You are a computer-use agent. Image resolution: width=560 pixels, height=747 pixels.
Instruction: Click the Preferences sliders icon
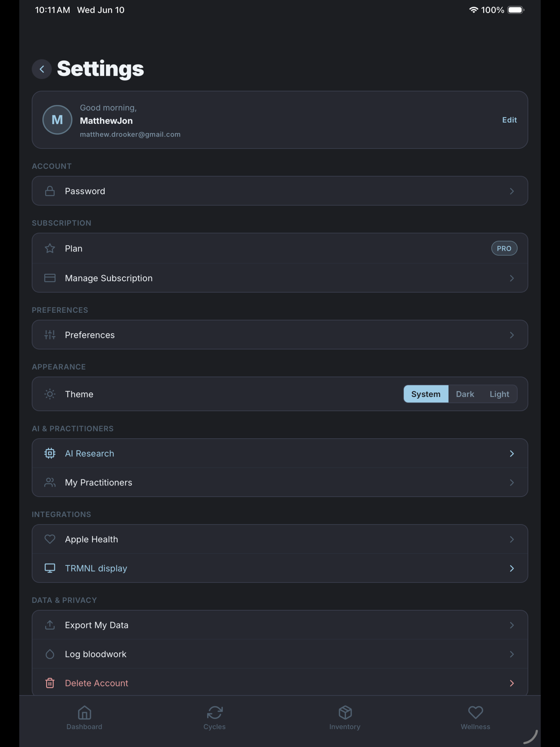point(50,335)
